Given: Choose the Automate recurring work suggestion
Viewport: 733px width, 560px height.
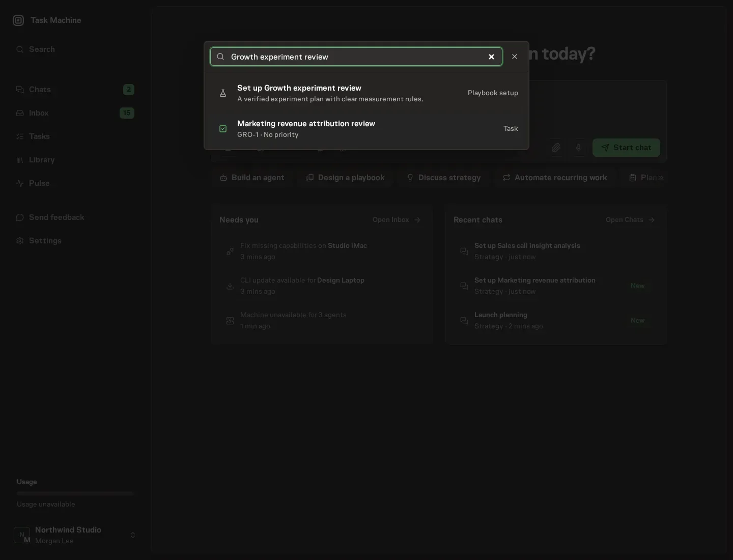Looking at the screenshot, I should coord(555,178).
